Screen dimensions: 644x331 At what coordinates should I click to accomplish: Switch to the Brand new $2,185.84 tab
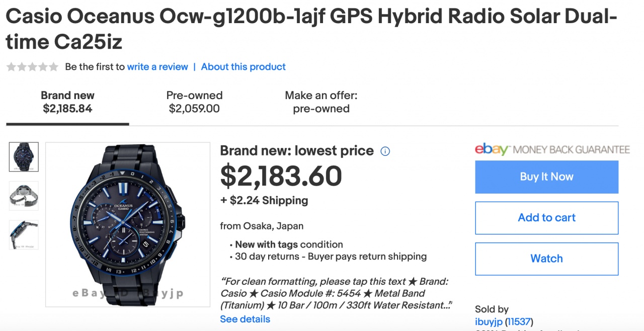67,102
